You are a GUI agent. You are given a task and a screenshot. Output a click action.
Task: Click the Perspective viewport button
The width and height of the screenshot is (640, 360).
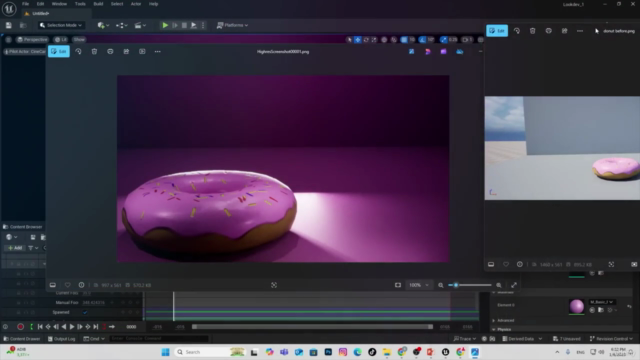(32, 40)
